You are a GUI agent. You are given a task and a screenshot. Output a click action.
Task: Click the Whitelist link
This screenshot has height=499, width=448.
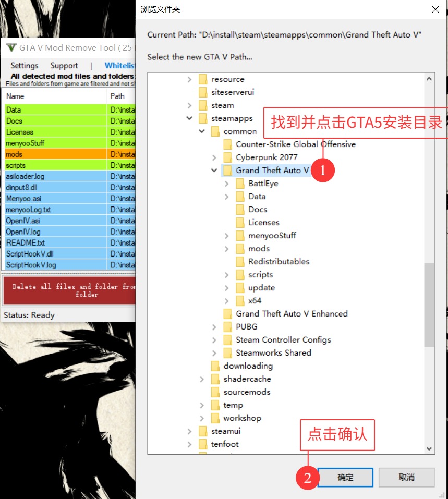click(x=119, y=65)
